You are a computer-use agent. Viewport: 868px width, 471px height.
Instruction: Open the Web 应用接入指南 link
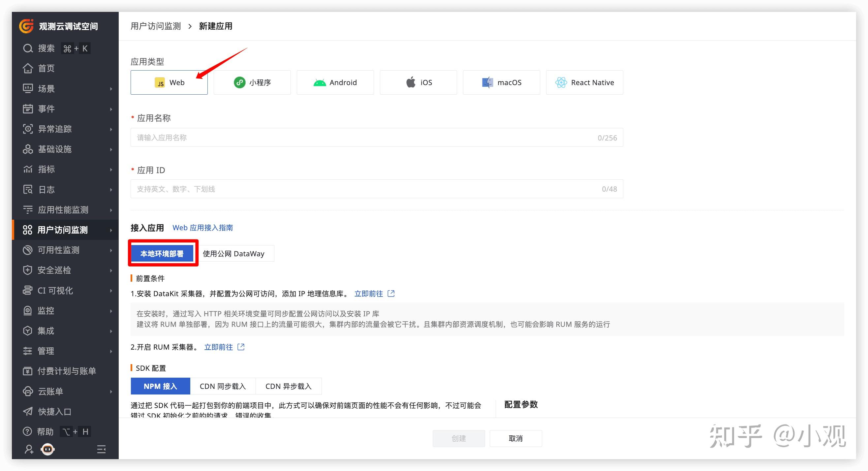203,227
